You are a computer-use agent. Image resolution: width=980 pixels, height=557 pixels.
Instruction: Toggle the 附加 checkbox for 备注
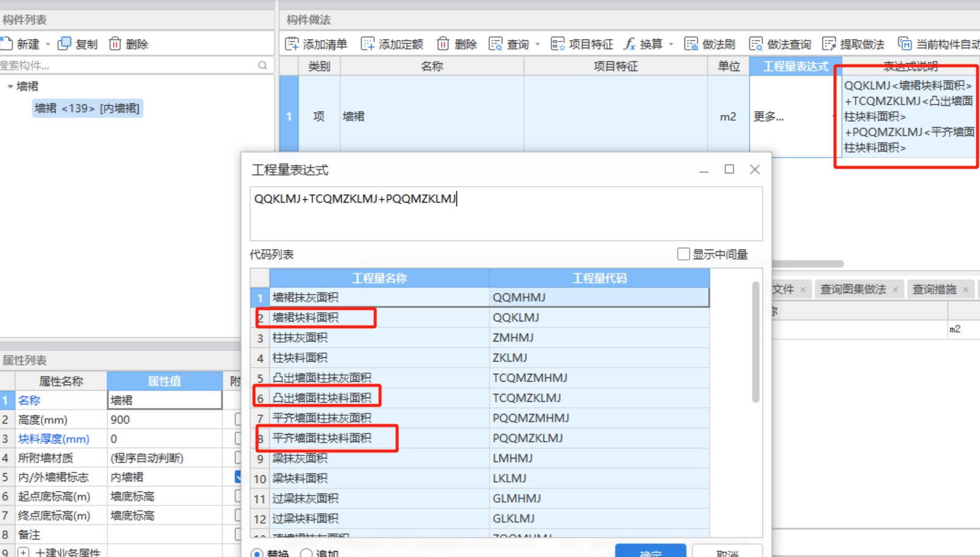(x=238, y=534)
